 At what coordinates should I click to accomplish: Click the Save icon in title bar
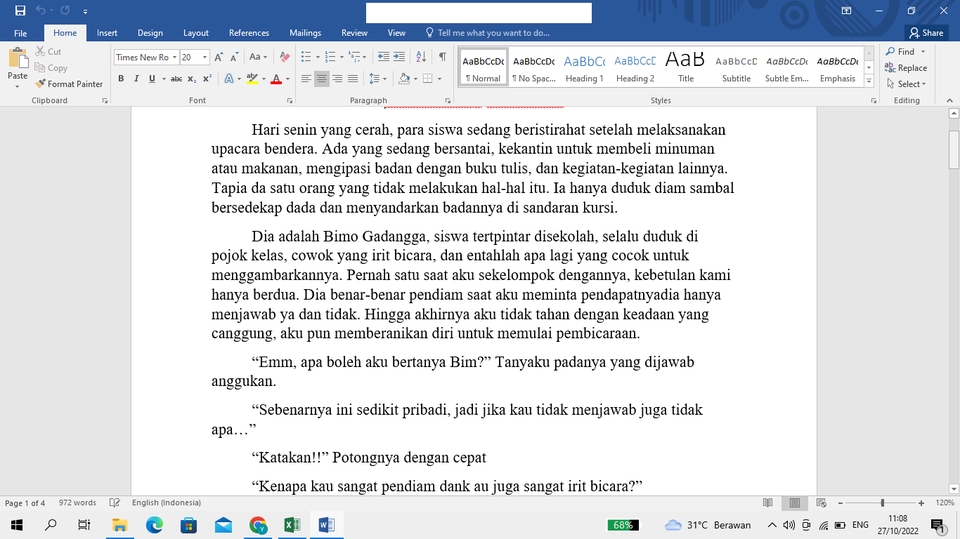(x=20, y=10)
